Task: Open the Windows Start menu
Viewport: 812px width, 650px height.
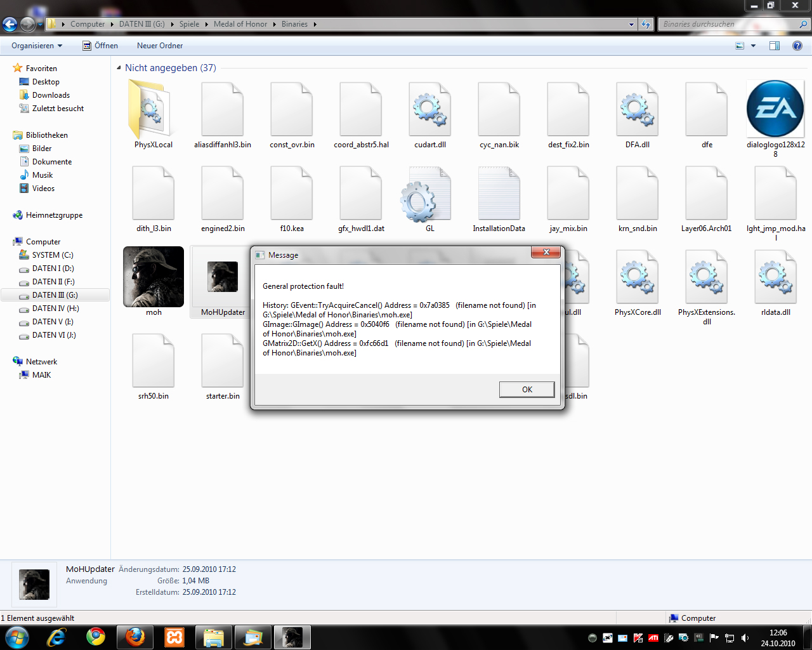Action: 16,637
